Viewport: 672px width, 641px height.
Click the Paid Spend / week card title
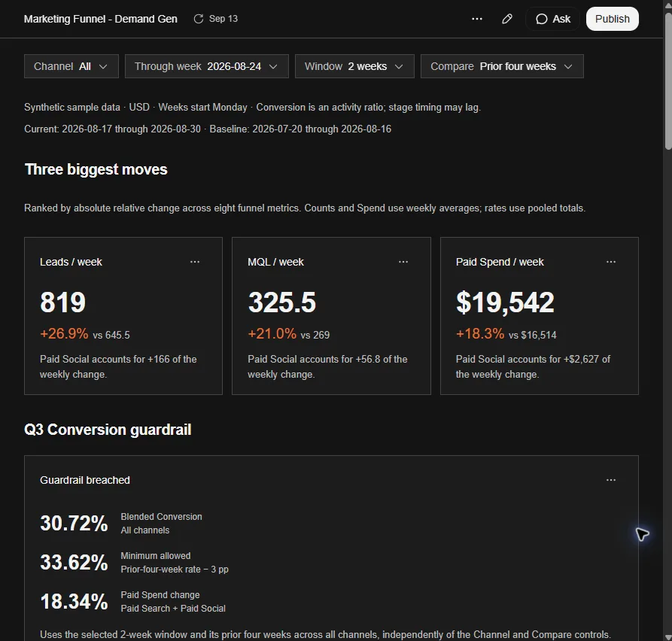[x=500, y=262]
